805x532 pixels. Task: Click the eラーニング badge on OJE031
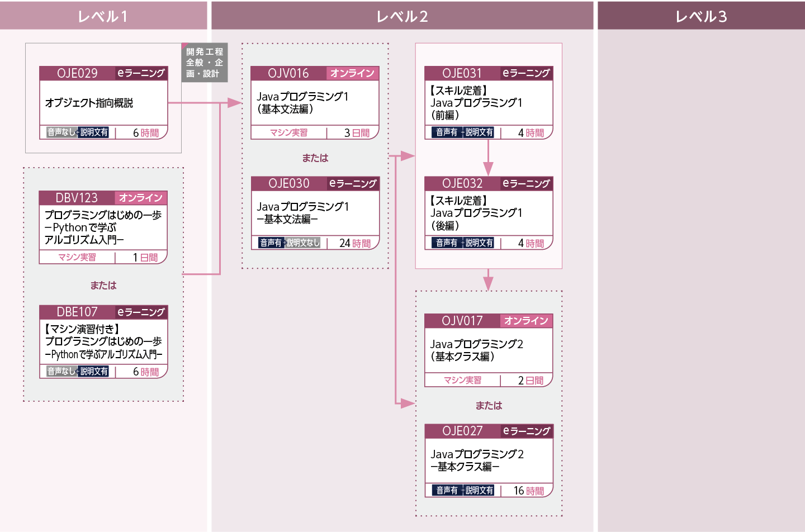526,73
